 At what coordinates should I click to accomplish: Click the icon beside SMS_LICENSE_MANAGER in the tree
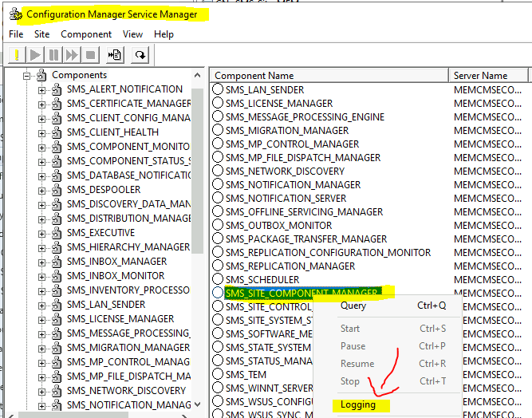coord(57,319)
